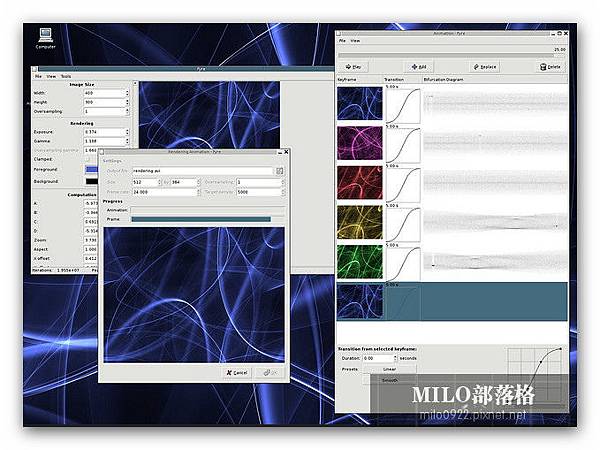
Task: Click Oversampling field in Rendering Animation dialog
Action: click(x=259, y=183)
